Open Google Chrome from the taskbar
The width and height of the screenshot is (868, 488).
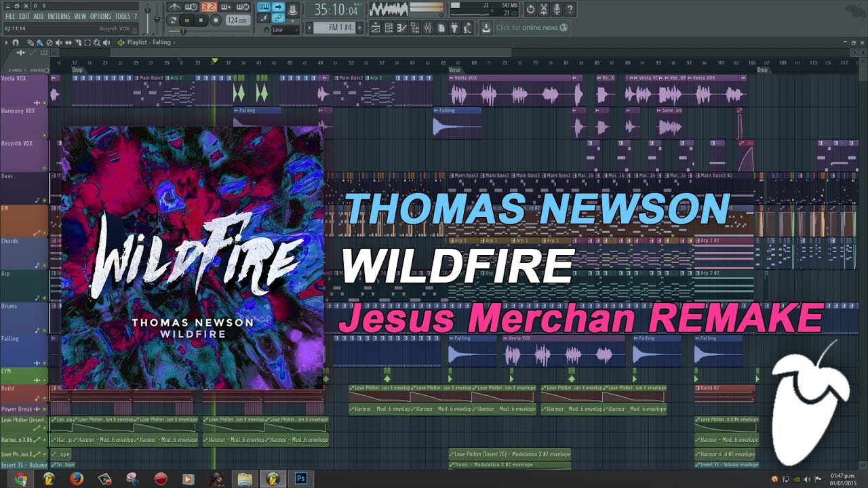pyautogui.click(x=20, y=479)
